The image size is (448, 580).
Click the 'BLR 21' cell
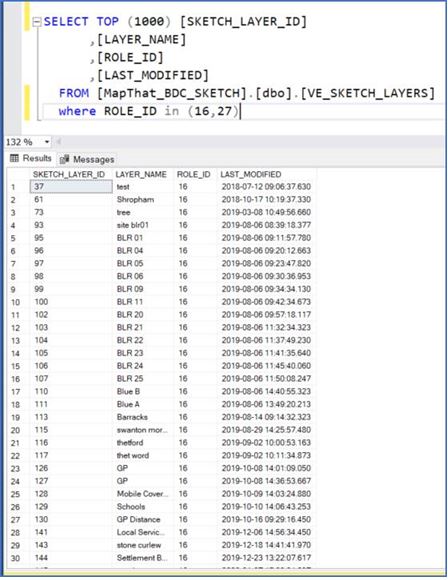[x=143, y=328]
